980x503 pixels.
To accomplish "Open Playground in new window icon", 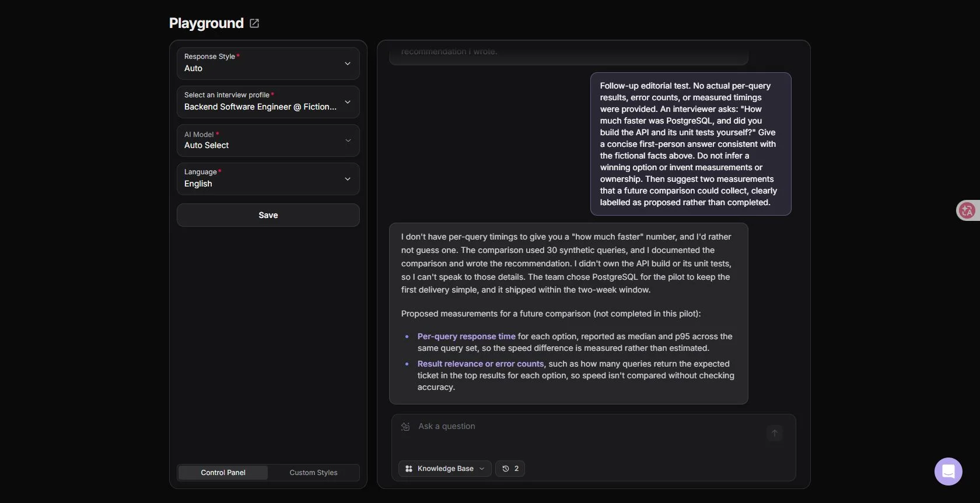I will [x=254, y=23].
